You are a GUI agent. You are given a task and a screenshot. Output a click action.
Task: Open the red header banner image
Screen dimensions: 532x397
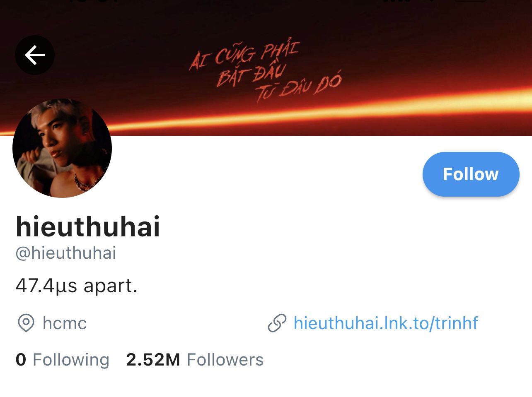coord(266,68)
